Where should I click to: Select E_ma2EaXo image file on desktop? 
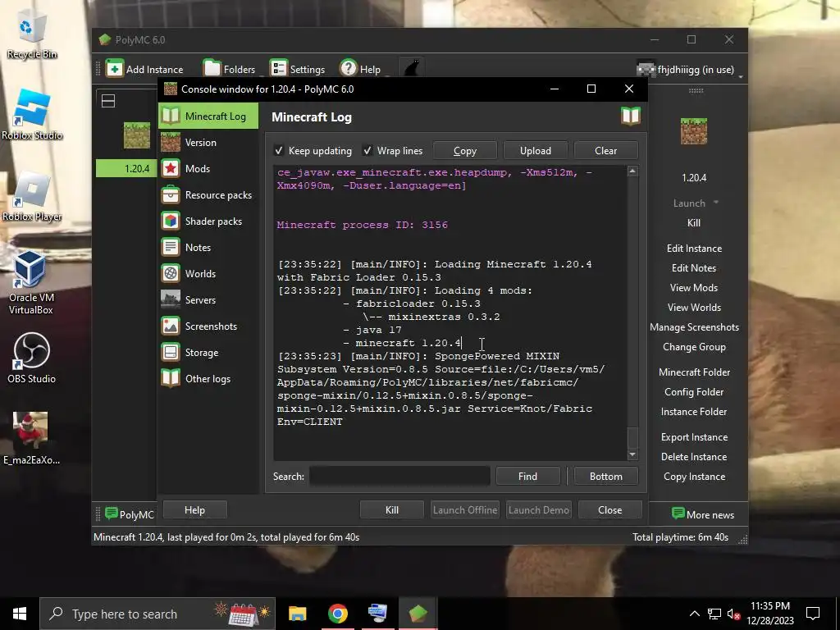click(x=31, y=438)
